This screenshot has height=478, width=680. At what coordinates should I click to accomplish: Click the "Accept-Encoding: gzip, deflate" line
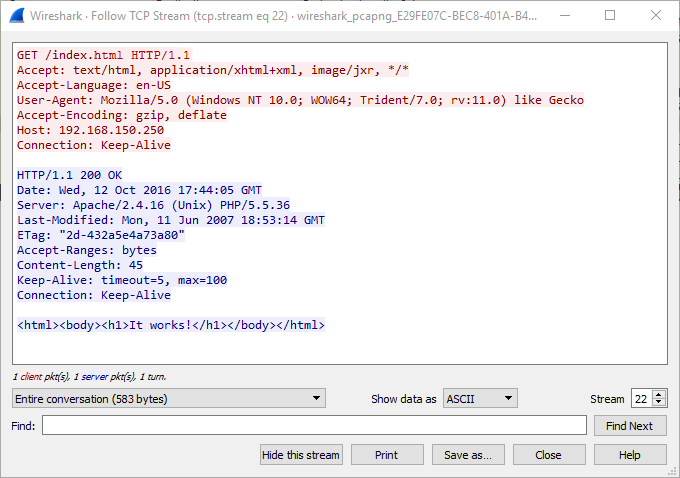(x=122, y=115)
